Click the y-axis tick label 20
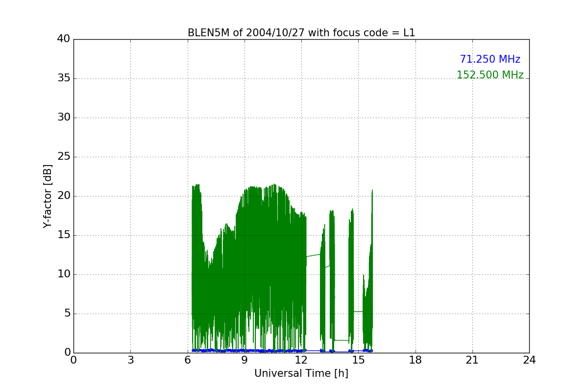588x392 pixels. point(64,196)
